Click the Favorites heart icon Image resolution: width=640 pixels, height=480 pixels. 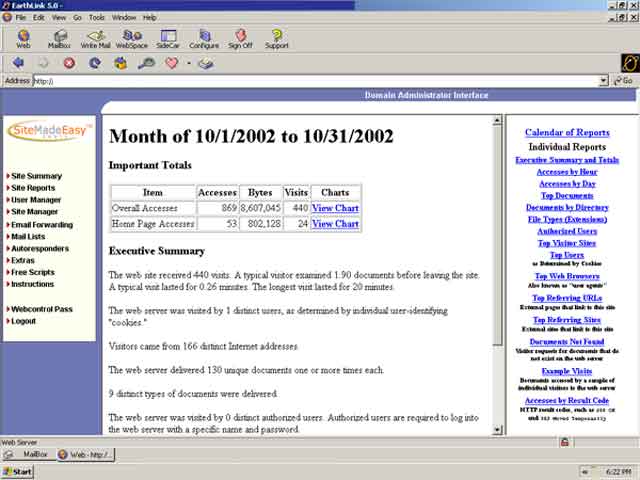(x=171, y=63)
